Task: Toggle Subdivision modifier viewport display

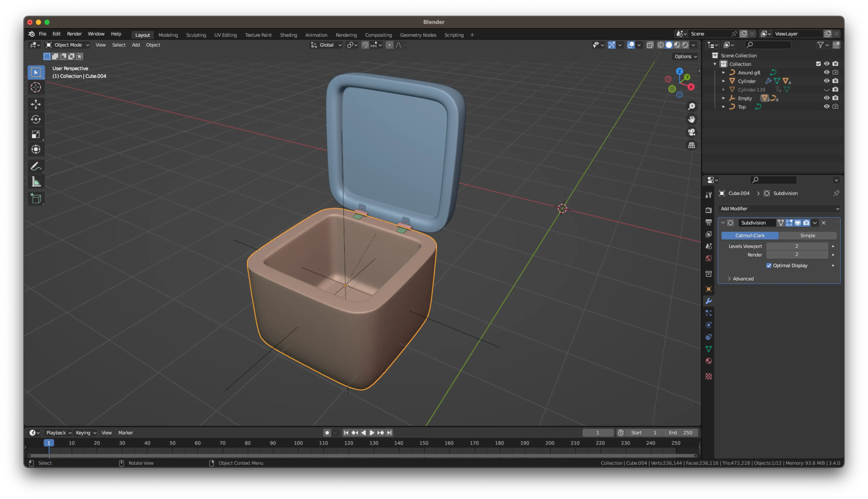Action: (x=798, y=223)
